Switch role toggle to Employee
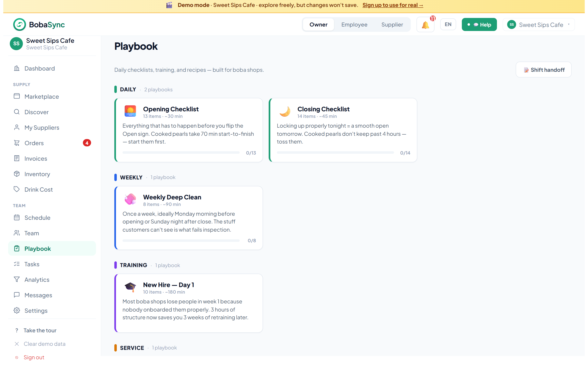Image resolution: width=588 pixels, height=367 pixels. [x=354, y=24]
